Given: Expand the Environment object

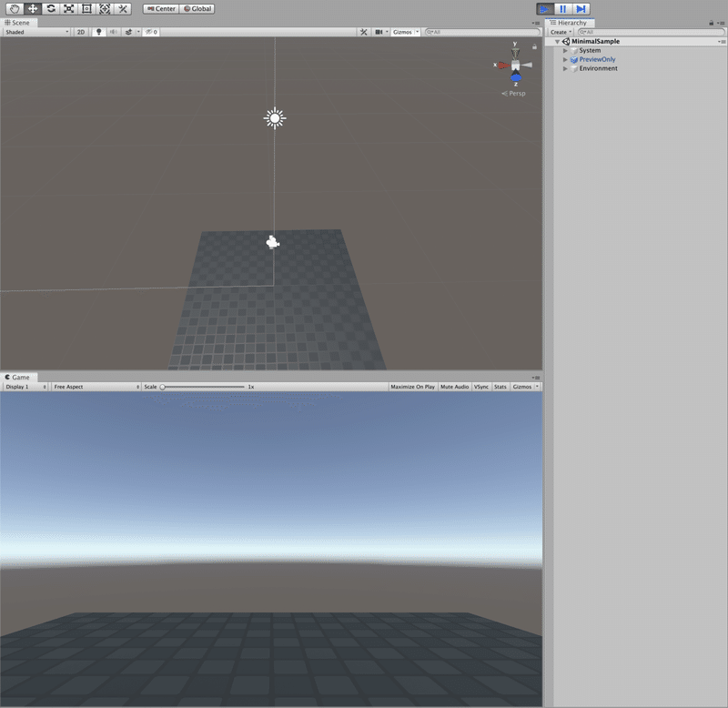Looking at the screenshot, I should point(565,68).
